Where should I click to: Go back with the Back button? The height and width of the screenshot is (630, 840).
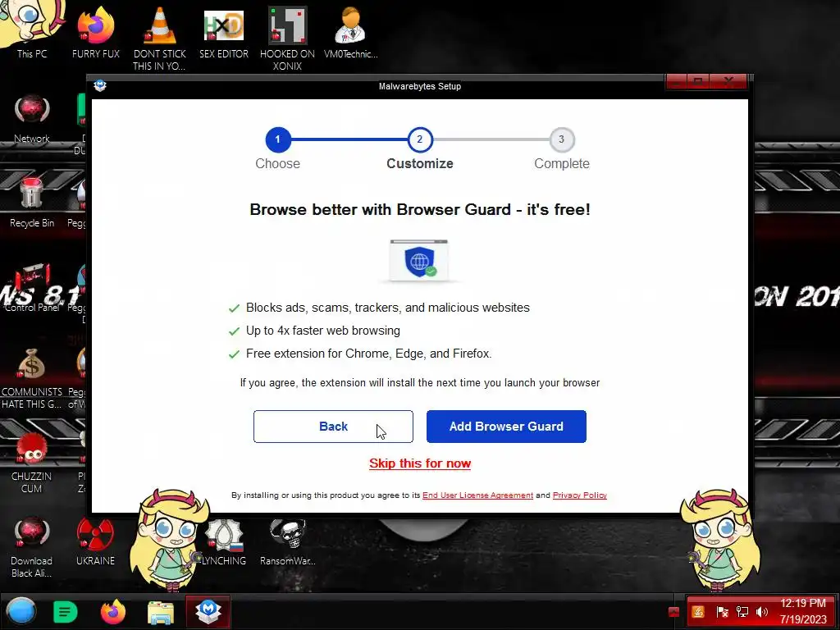(333, 427)
